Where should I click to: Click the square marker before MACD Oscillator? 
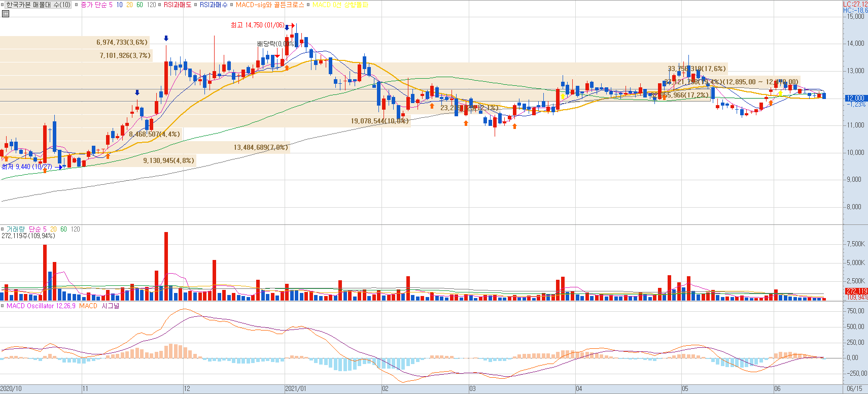(x=3, y=306)
